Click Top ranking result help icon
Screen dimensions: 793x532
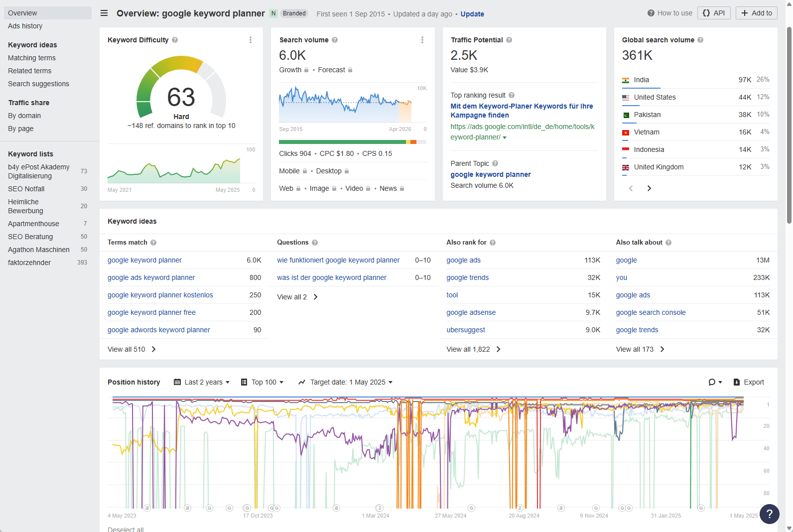512,95
